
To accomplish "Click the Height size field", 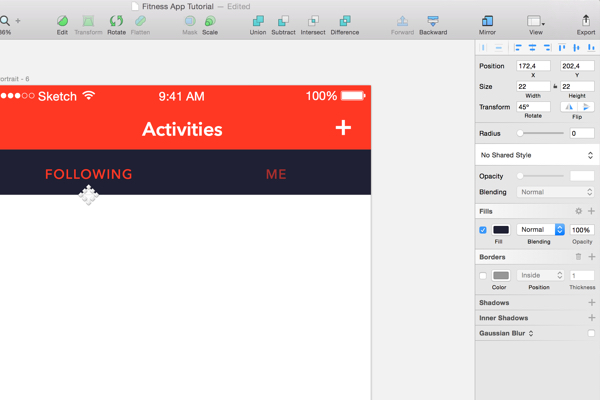I will click(x=577, y=87).
